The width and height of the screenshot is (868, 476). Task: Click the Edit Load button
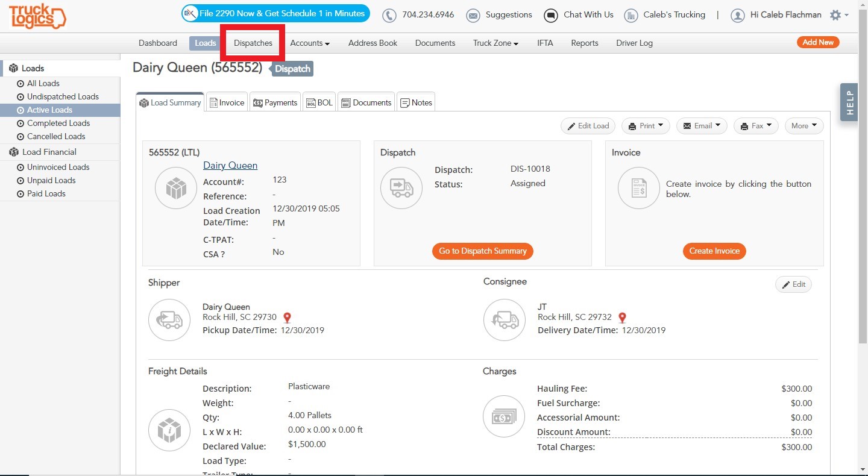[588, 126]
